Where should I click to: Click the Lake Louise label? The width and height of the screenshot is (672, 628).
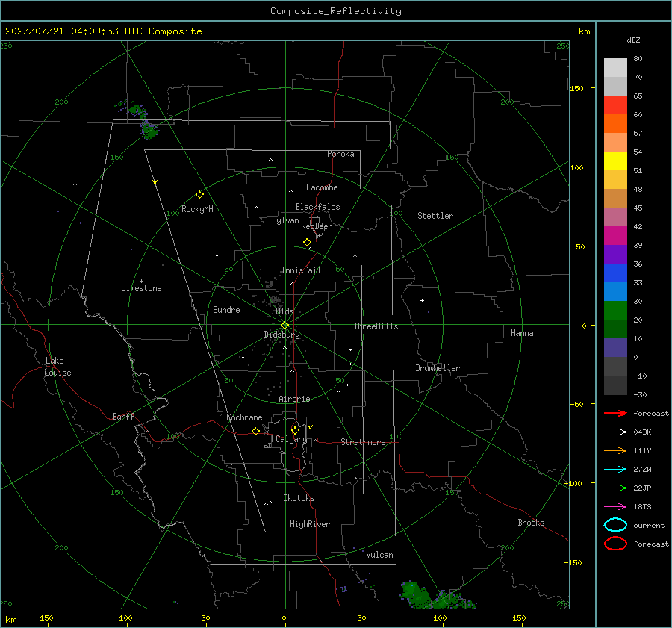click(x=57, y=367)
